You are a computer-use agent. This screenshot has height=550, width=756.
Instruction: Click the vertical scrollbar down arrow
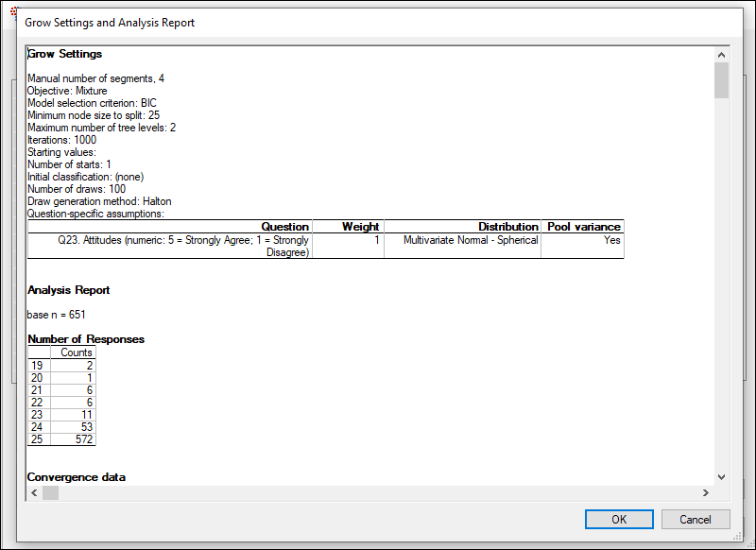(x=722, y=477)
